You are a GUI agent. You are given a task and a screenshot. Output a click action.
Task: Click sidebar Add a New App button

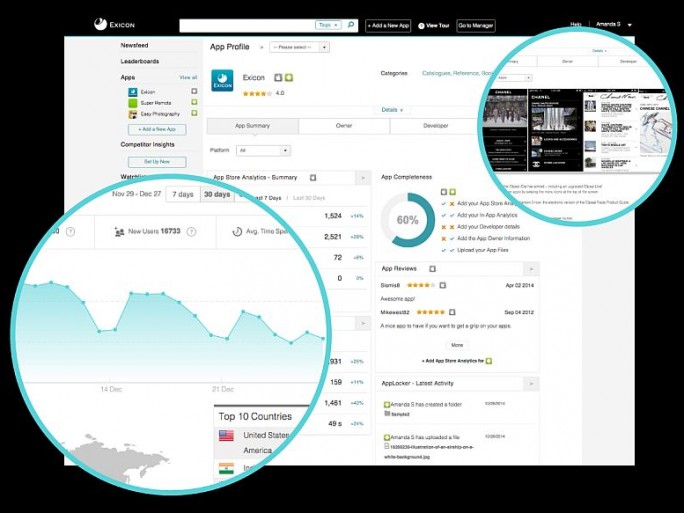point(157,130)
